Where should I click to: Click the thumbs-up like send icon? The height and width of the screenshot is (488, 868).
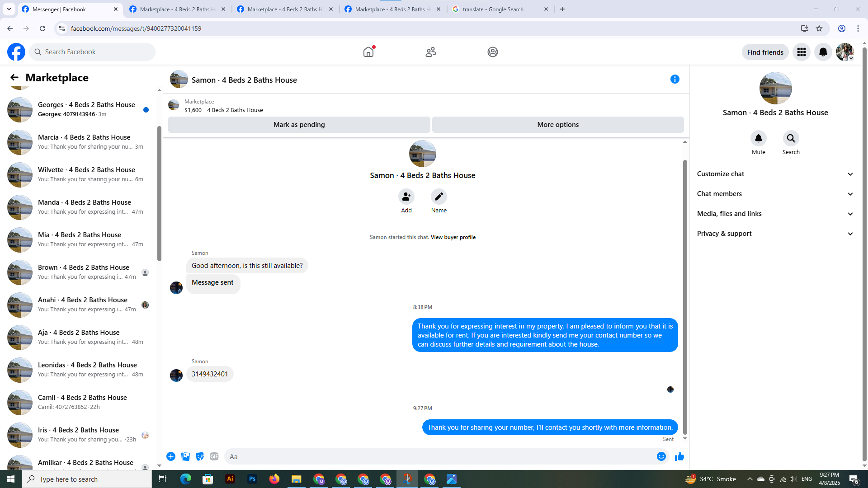679,456
